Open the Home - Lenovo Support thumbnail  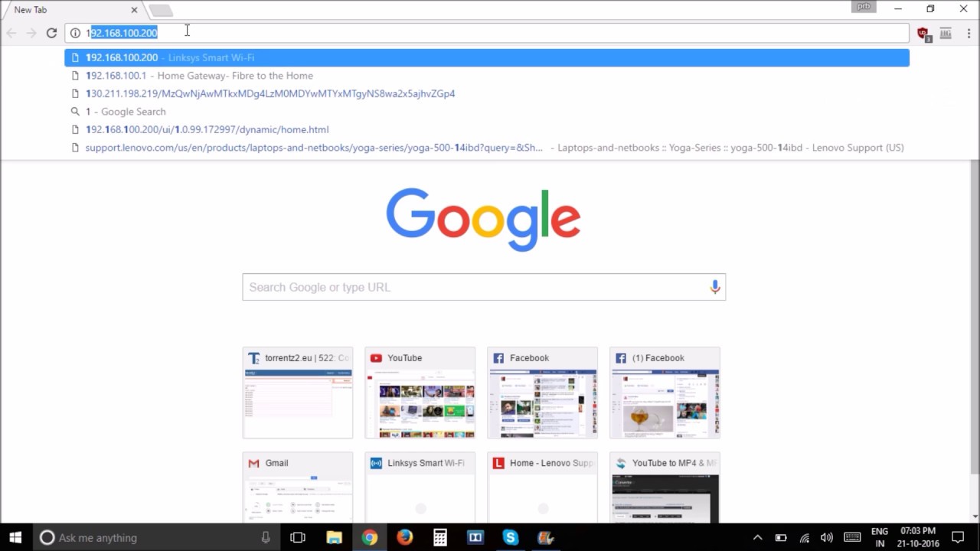[543, 488]
